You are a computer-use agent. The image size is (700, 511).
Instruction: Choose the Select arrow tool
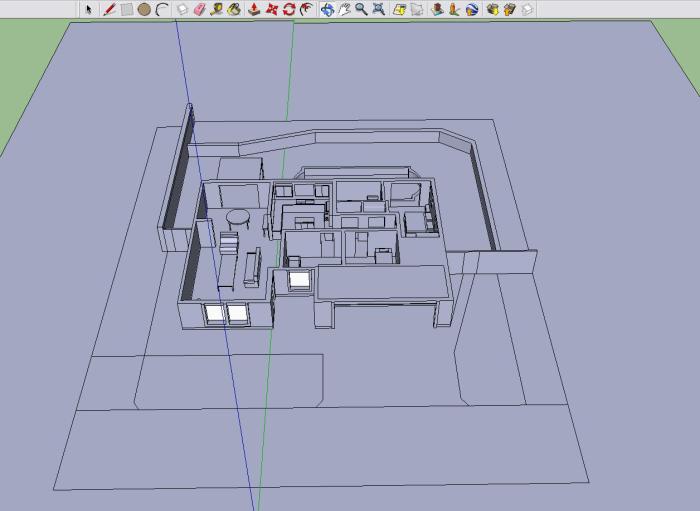click(x=89, y=9)
